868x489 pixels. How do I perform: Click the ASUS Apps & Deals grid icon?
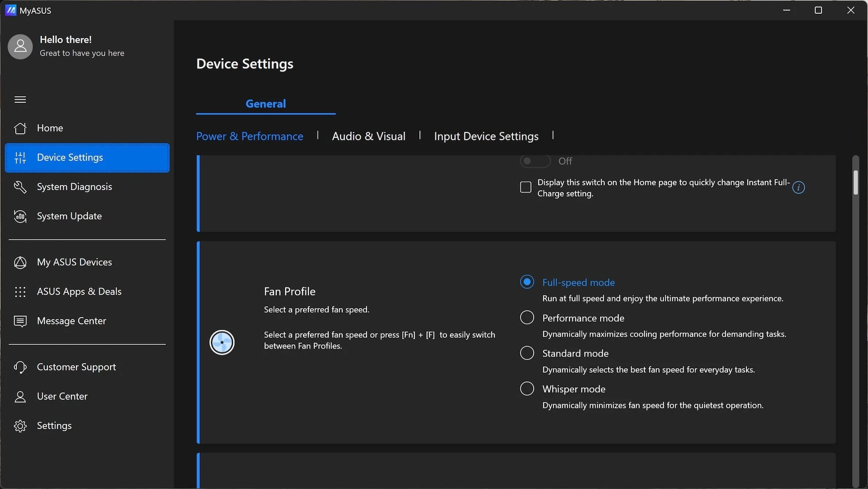pos(20,292)
